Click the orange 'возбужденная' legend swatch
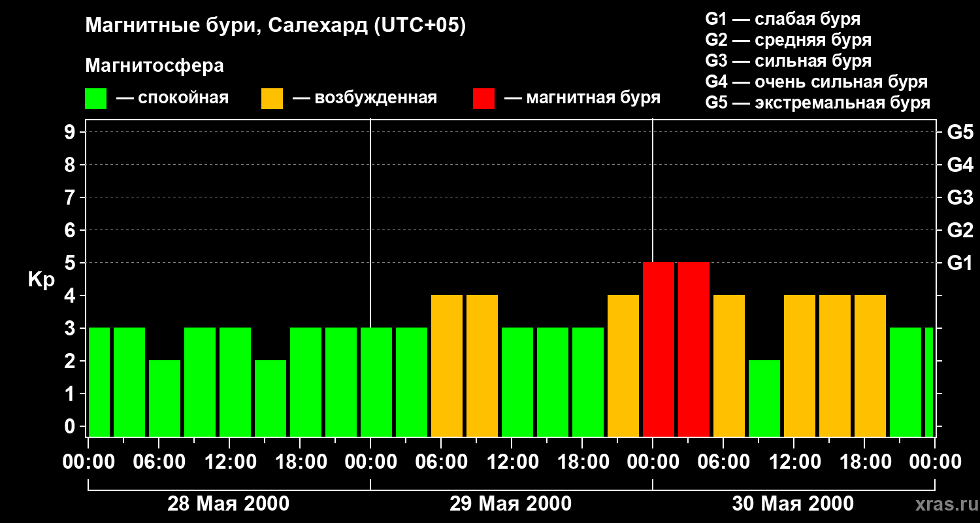The height and width of the screenshot is (523, 980). [x=272, y=99]
